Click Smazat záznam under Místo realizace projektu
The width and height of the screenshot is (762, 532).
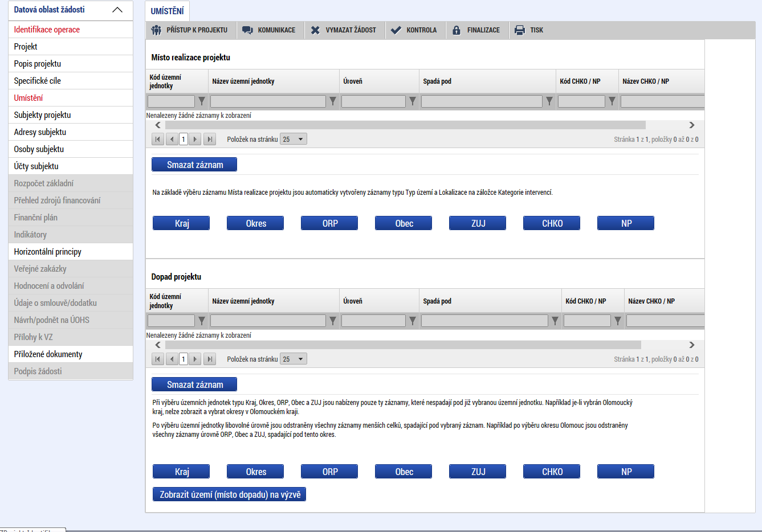194,165
